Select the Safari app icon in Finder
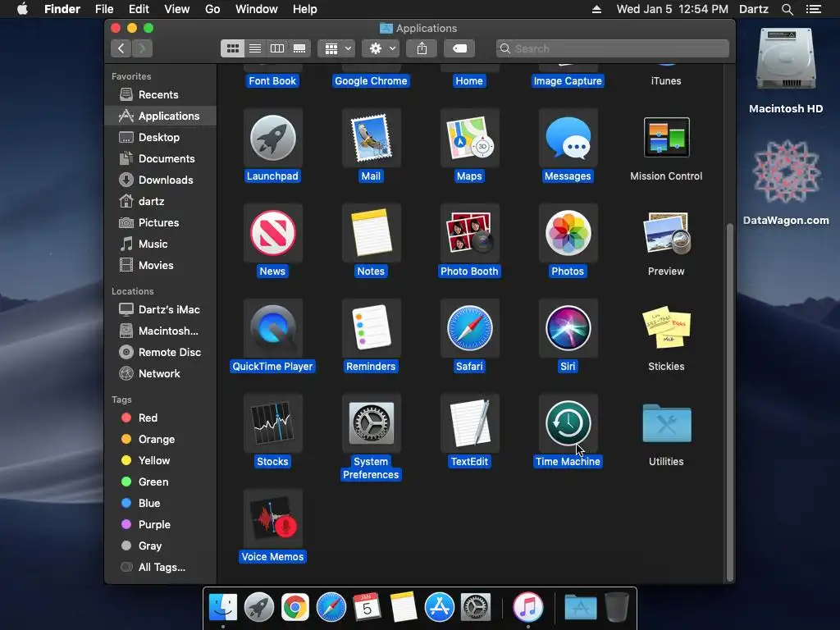The image size is (840, 630). coord(469,328)
